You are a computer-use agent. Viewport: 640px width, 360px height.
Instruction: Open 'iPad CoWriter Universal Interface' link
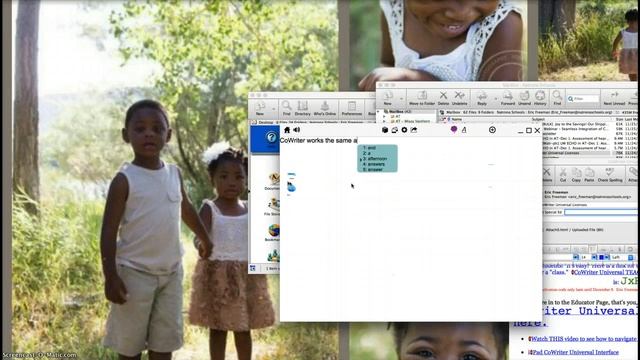coord(575,352)
